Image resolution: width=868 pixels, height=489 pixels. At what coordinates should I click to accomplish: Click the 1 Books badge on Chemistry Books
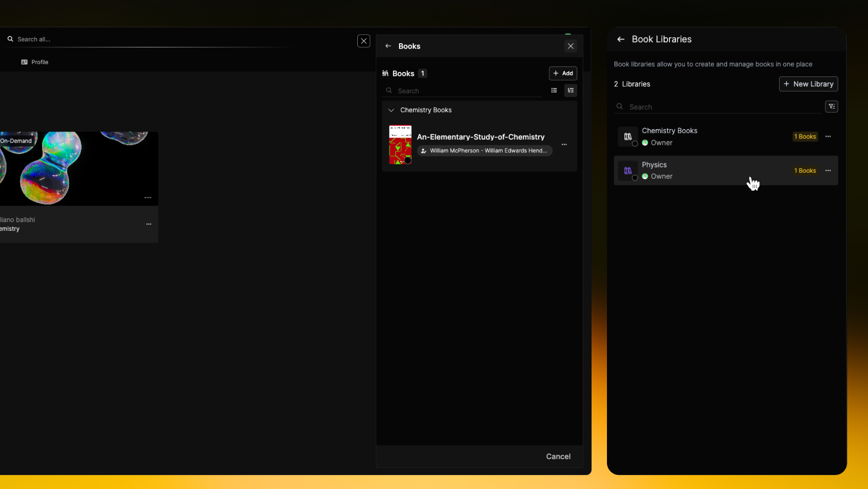tap(805, 137)
